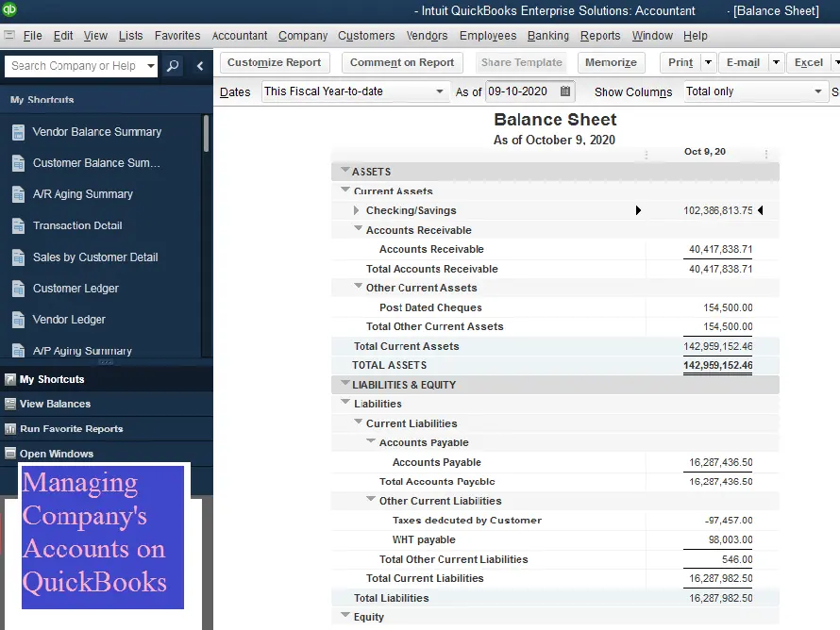The image size is (840, 630).
Task: Click the Vendor Ledger shortcut icon
Action: coord(18,320)
